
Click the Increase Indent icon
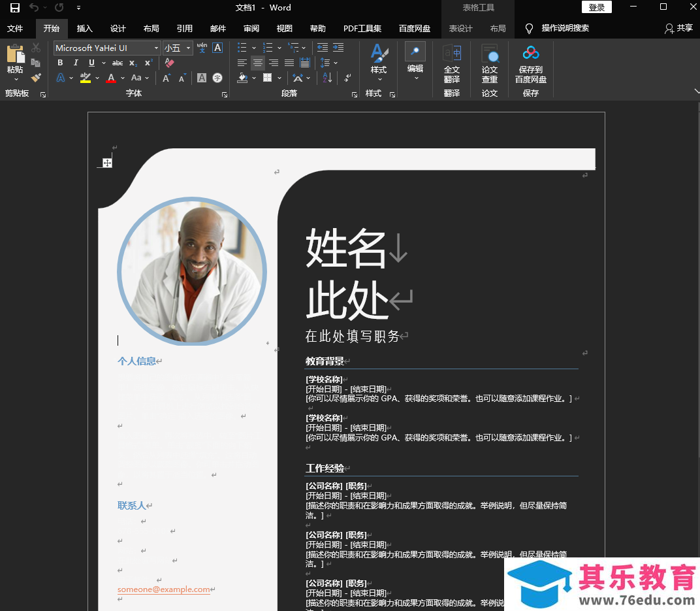tap(338, 47)
